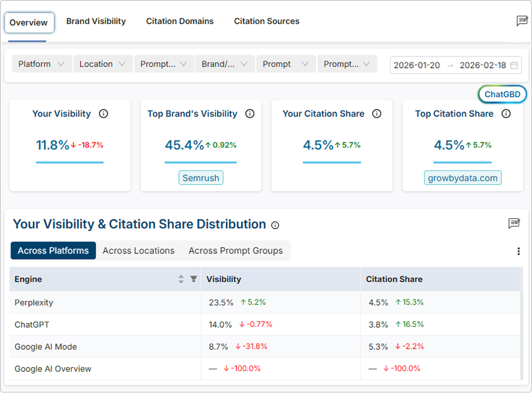The width and height of the screenshot is (532, 393).
Task: Switch on the Across Locations view
Action: point(138,250)
